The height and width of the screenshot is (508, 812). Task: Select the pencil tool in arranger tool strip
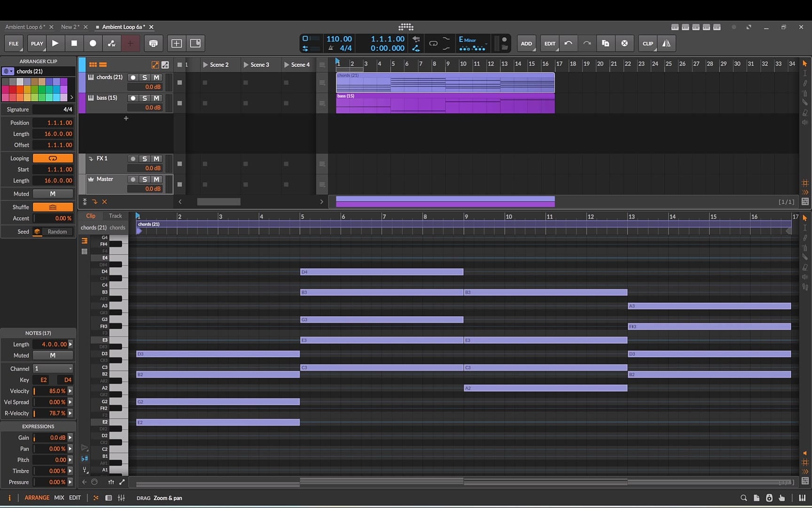click(x=805, y=83)
